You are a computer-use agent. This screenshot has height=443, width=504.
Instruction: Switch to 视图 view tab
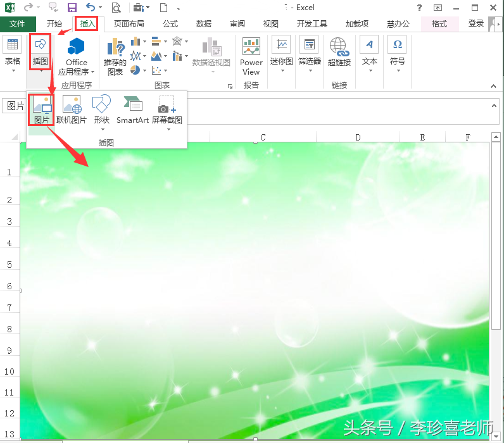[x=270, y=24]
